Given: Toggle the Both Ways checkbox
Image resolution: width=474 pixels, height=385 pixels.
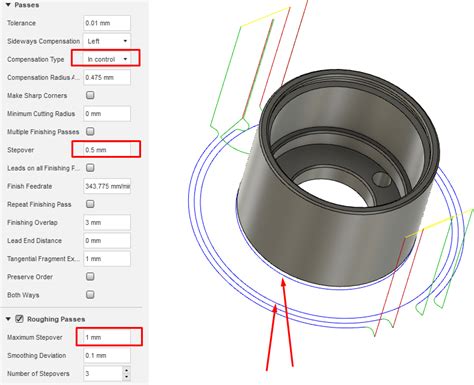Looking at the screenshot, I should point(90,295).
